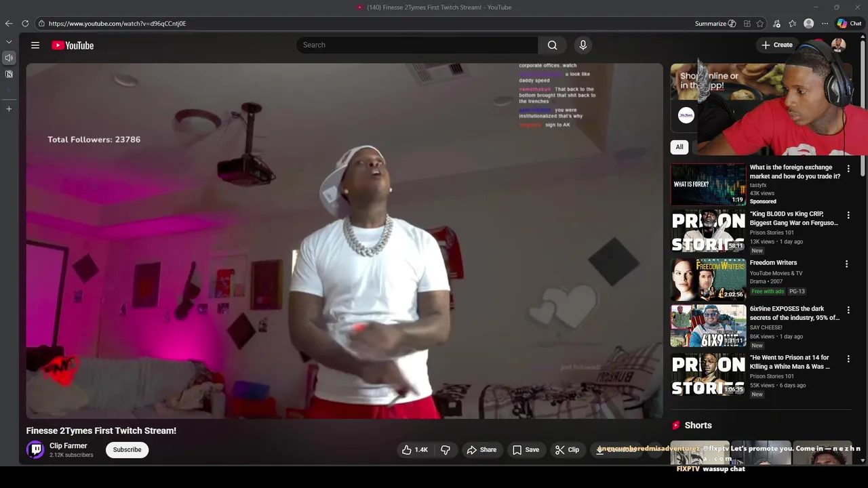Open options for He Went to Prison video
Screen dimensions: 868x488
pyautogui.click(x=848, y=359)
